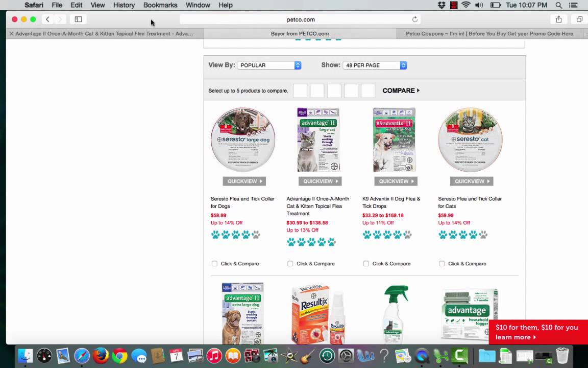Open the Window menu
588x368 pixels.
198,5
